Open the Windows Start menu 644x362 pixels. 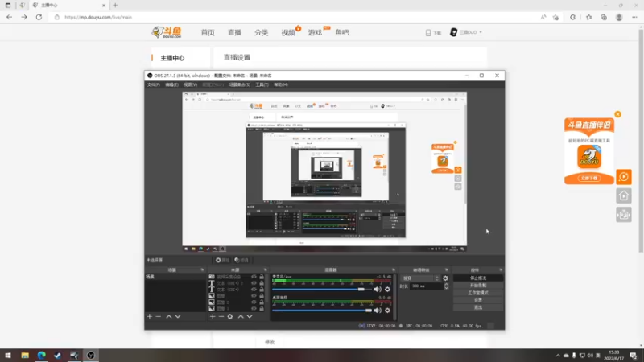[8, 356]
